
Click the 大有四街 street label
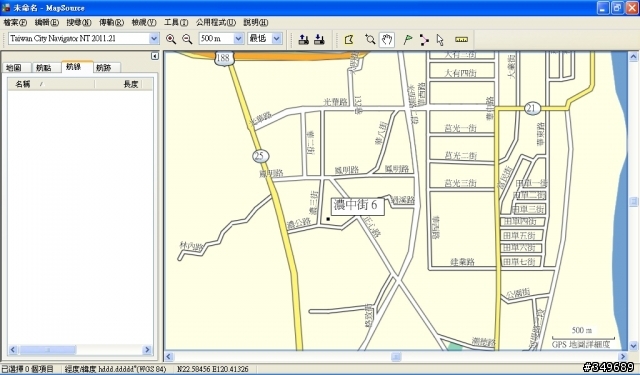[460, 73]
